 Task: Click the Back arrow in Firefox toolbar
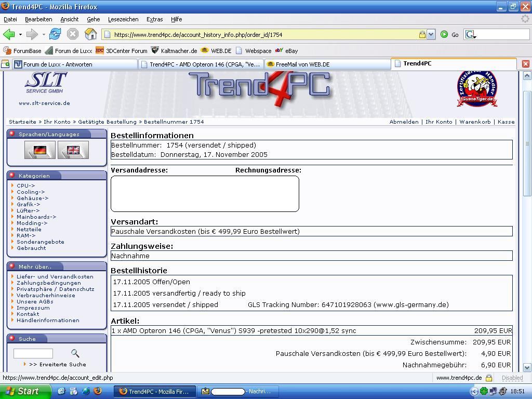click(x=9, y=34)
